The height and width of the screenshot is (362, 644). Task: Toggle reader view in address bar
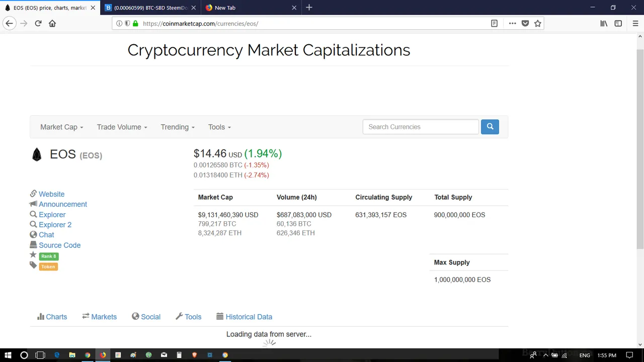(x=494, y=24)
